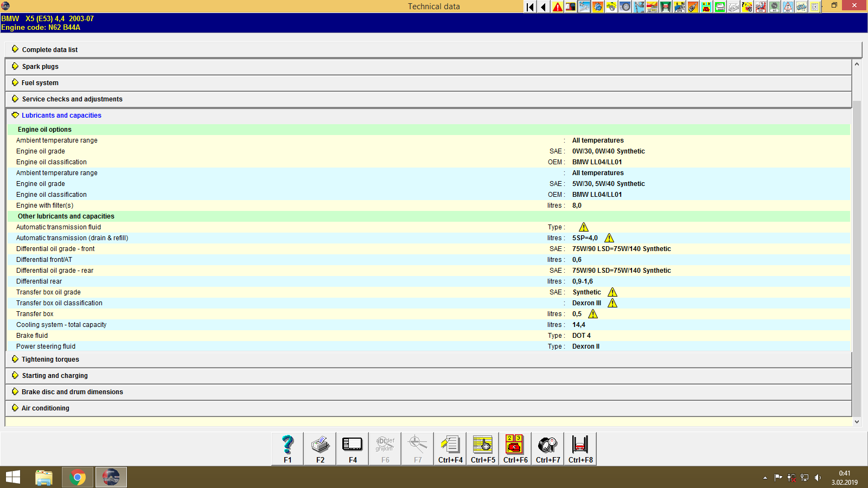The image size is (868, 488).
Task: Select the wheel and tyre toolbar icon
Action: (624, 7)
